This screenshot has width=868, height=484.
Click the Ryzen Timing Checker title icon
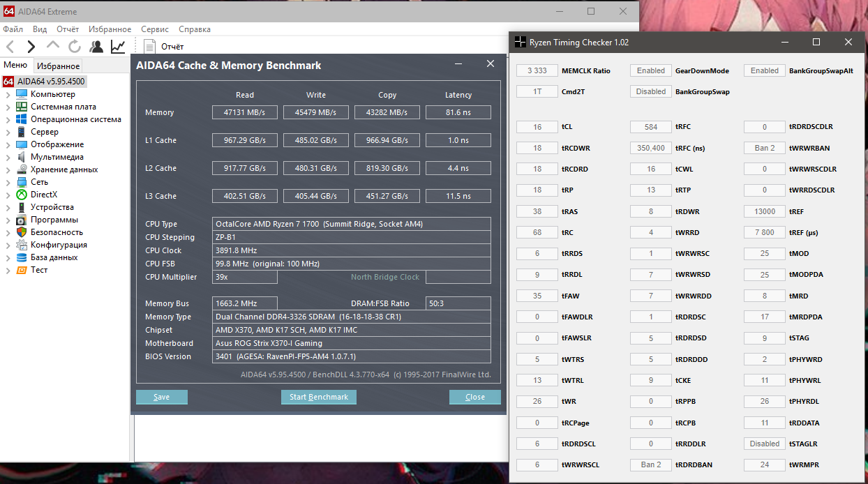[x=521, y=43]
